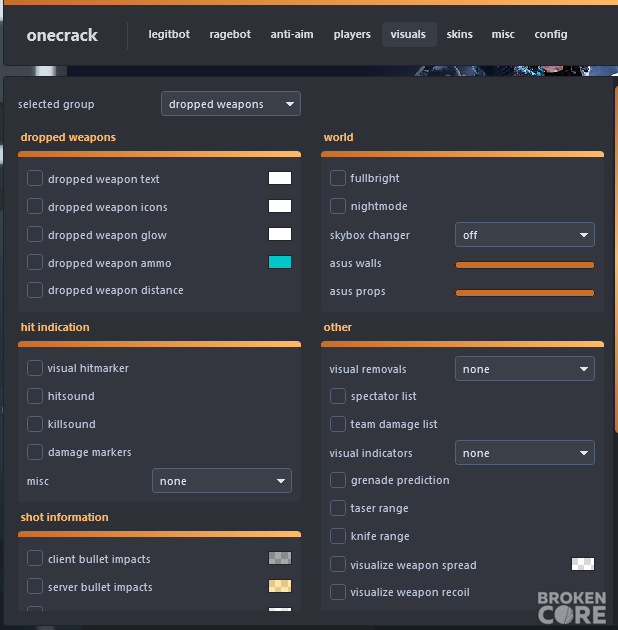
Task: Expand the hit indication misc dropdown
Action: pos(222,481)
